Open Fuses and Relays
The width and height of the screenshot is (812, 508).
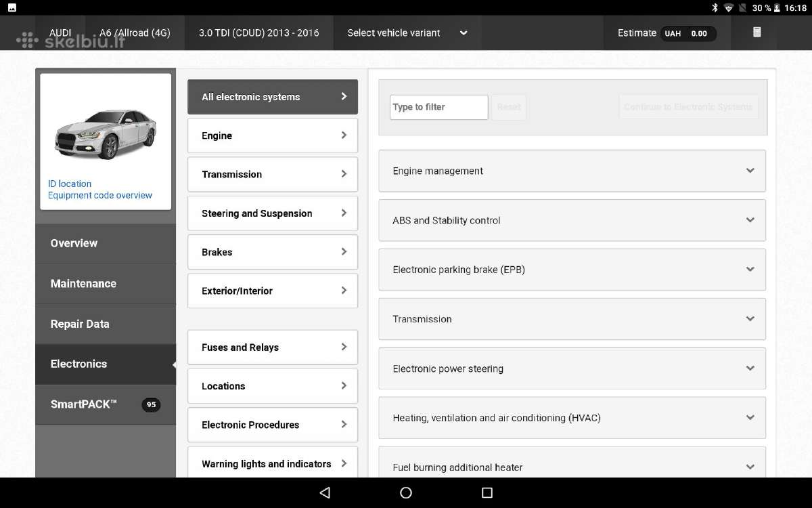(272, 347)
